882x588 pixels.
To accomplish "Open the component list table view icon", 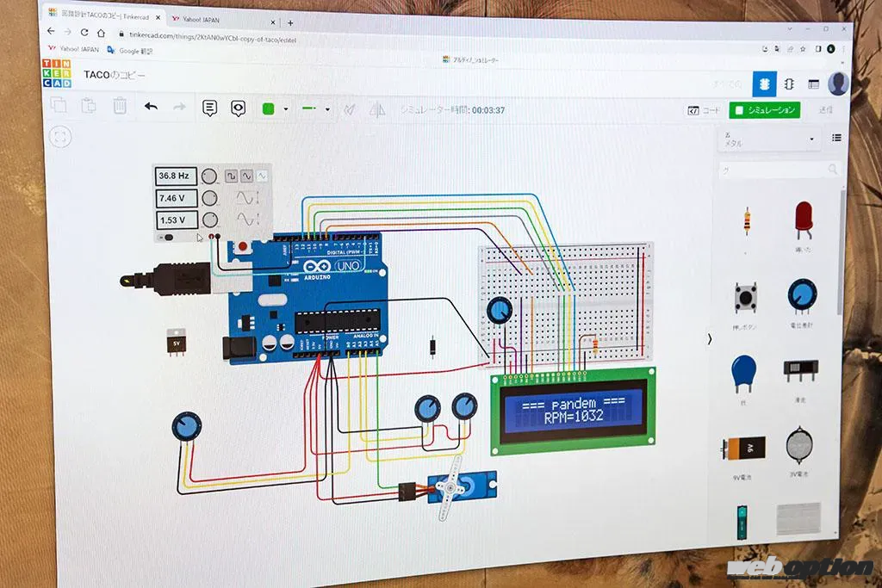I will tap(813, 84).
